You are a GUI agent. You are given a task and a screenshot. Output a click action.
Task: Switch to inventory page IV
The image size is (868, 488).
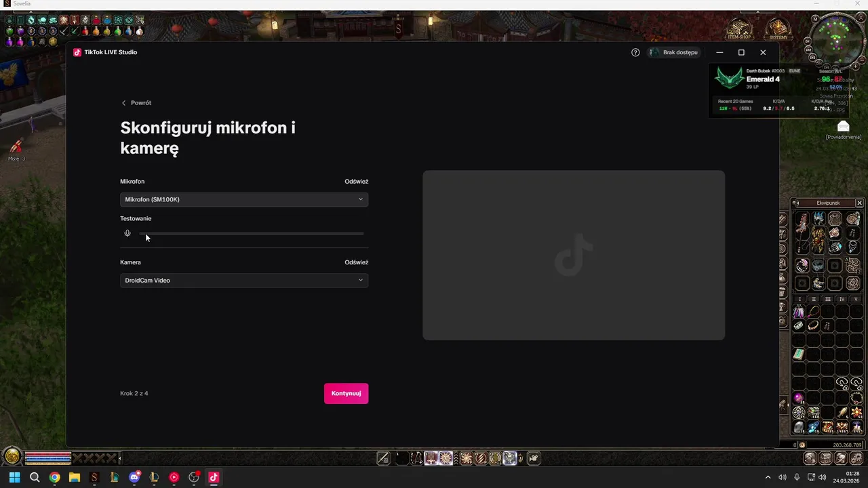(x=842, y=299)
